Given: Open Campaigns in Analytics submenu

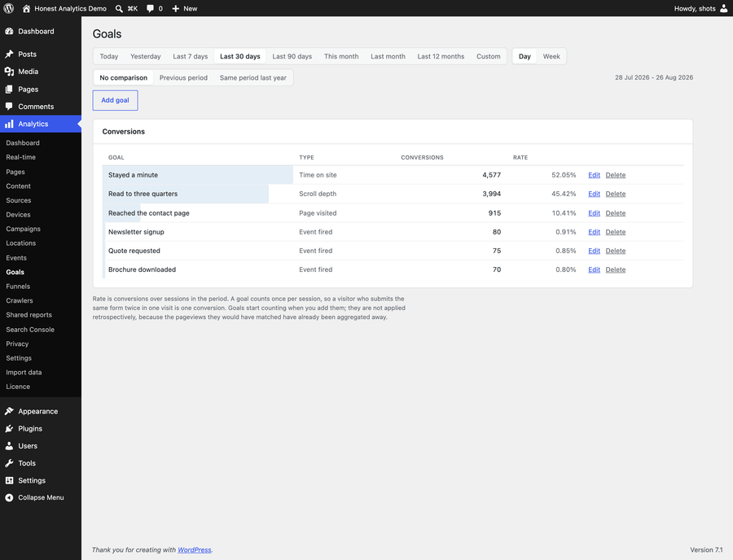Looking at the screenshot, I should [23, 229].
